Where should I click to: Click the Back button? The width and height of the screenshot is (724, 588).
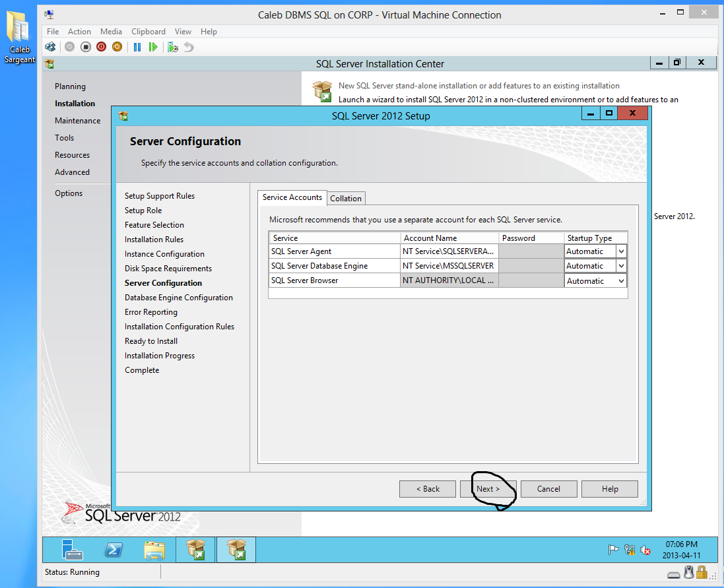pyautogui.click(x=428, y=489)
